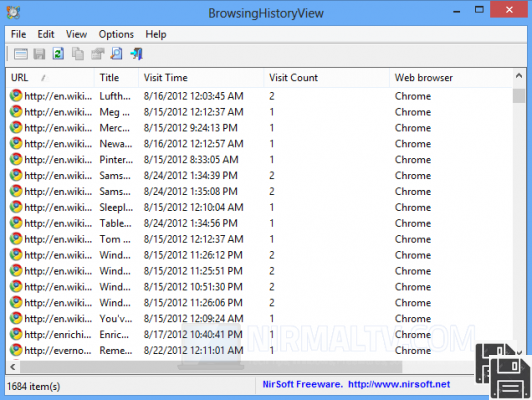This screenshot has height=400, width=532.
Task: Select the row titled Pinter...
Action: [259, 159]
